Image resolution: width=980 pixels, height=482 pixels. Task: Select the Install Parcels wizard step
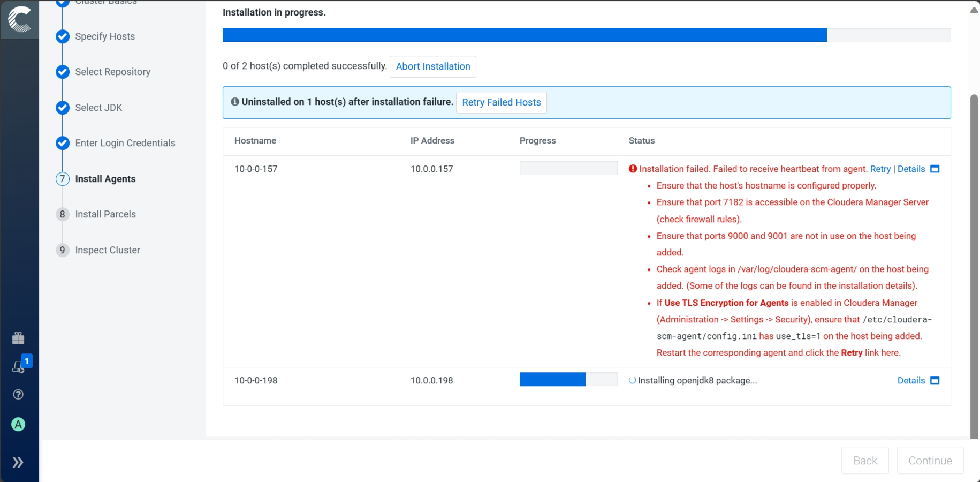[105, 214]
